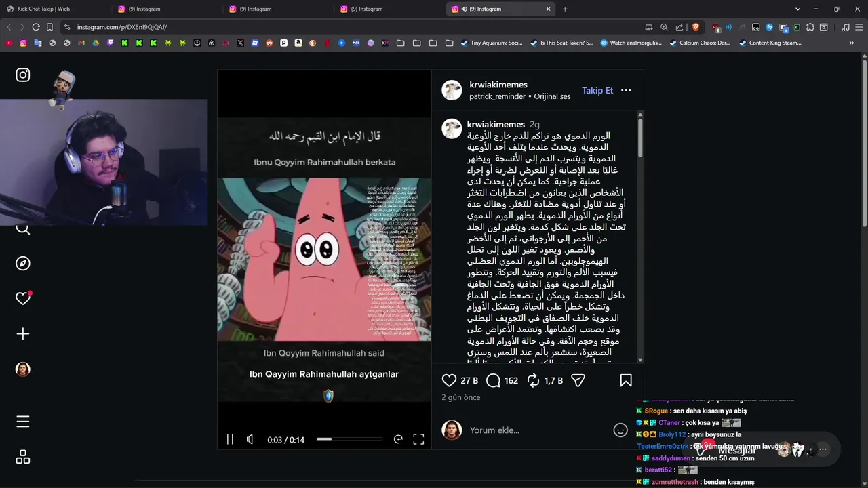Open krwiakimemes profile from the header name
Image resolution: width=868 pixels, height=488 pixels.
coord(498,85)
